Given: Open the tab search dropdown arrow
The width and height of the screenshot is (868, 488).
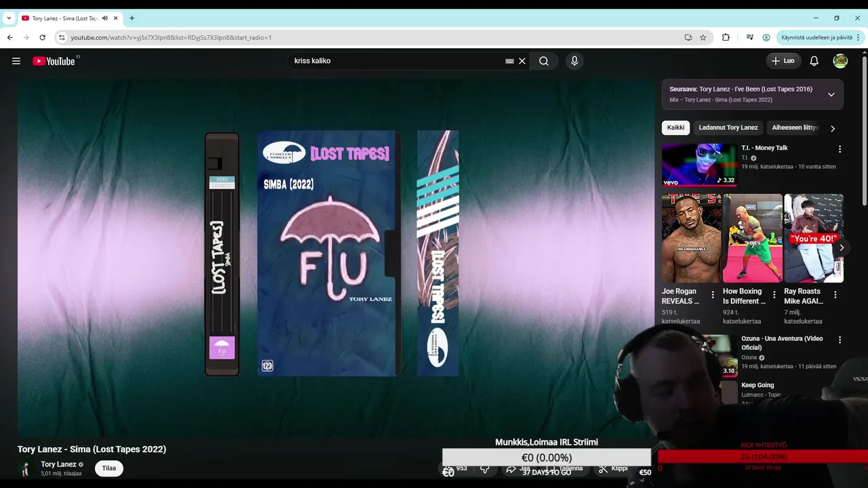Looking at the screenshot, I should point(9,18).
